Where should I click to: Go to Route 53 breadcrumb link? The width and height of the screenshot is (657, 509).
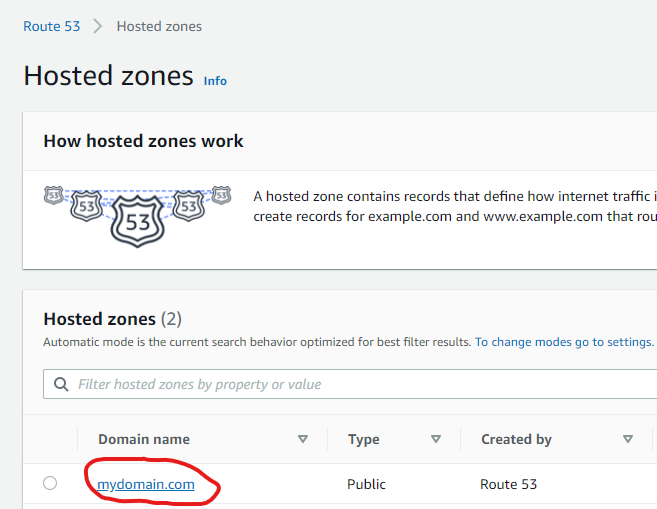pos(52,26)
